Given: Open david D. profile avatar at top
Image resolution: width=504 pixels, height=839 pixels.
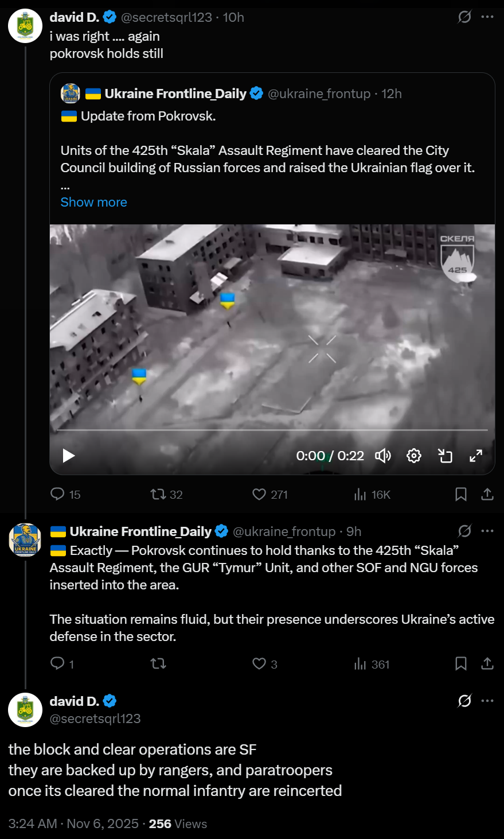Looking at the screenshot, I should pos(25,26).
